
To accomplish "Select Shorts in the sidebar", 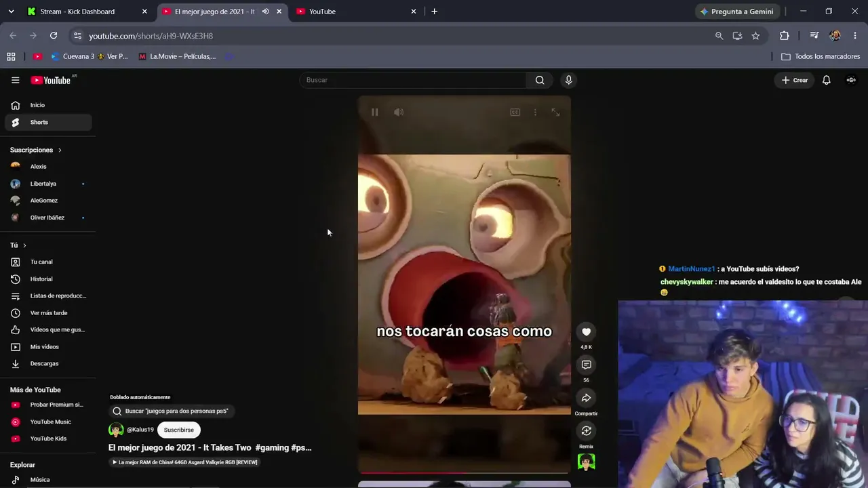I will [48, 122].
